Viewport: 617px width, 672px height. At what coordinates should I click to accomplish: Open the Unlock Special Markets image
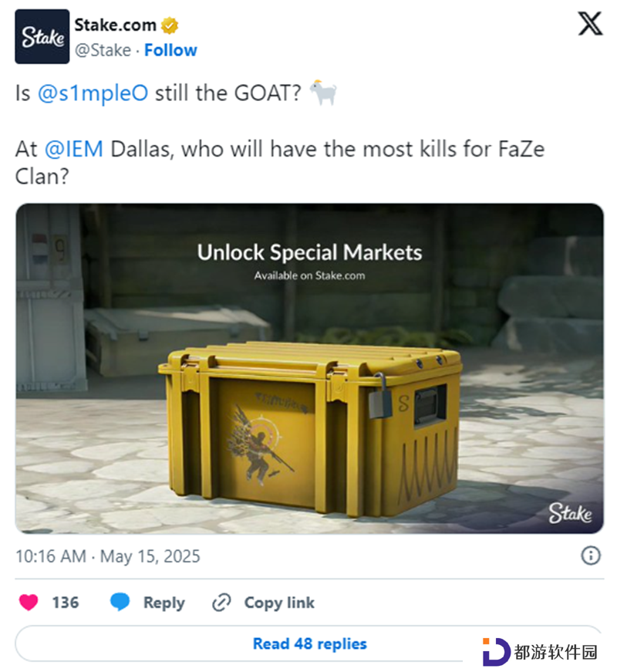pos(309,369)
